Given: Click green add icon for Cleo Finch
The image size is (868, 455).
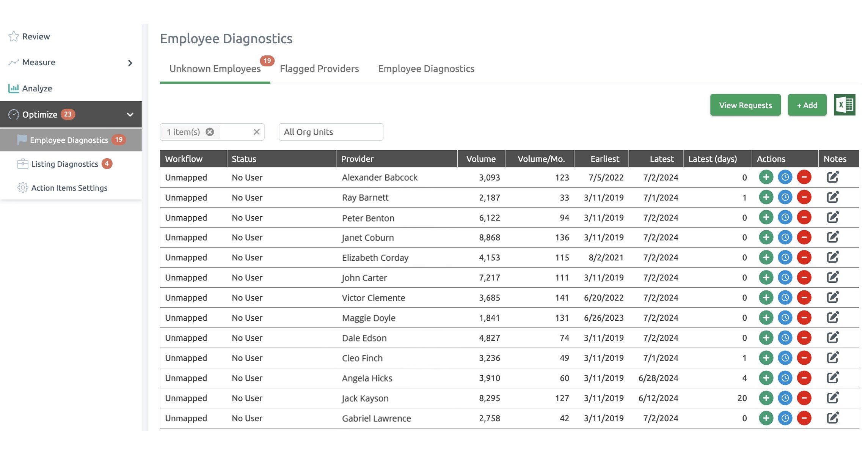Looking at the screenshot, I should click(766, 358).
